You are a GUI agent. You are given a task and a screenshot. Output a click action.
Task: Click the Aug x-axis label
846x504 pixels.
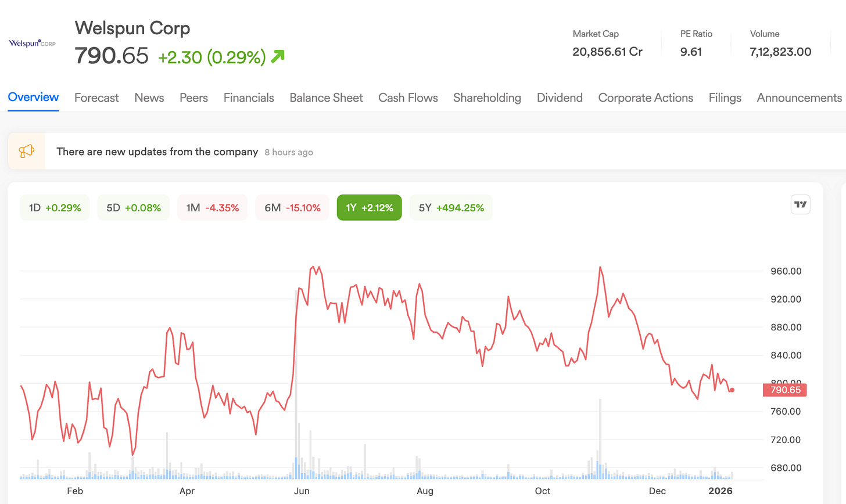[425, 491]
